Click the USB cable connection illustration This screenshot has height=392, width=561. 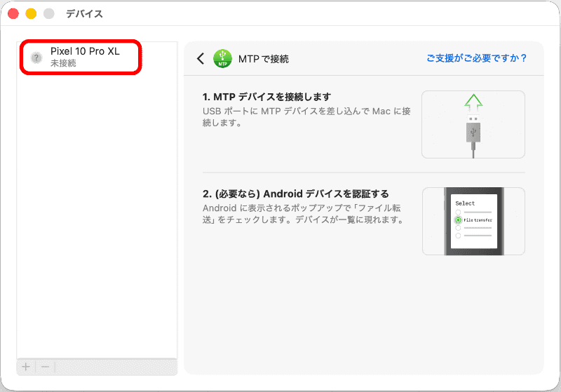473,124
